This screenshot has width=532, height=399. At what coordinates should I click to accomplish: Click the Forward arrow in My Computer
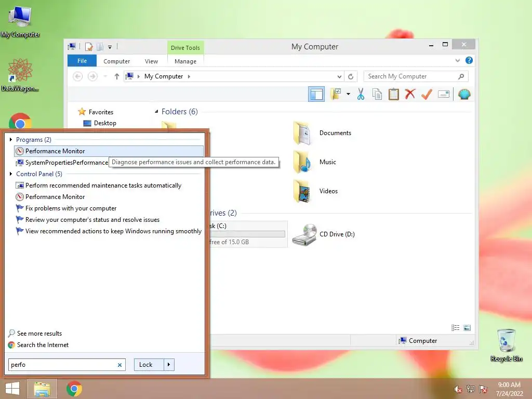coord(92,76)
